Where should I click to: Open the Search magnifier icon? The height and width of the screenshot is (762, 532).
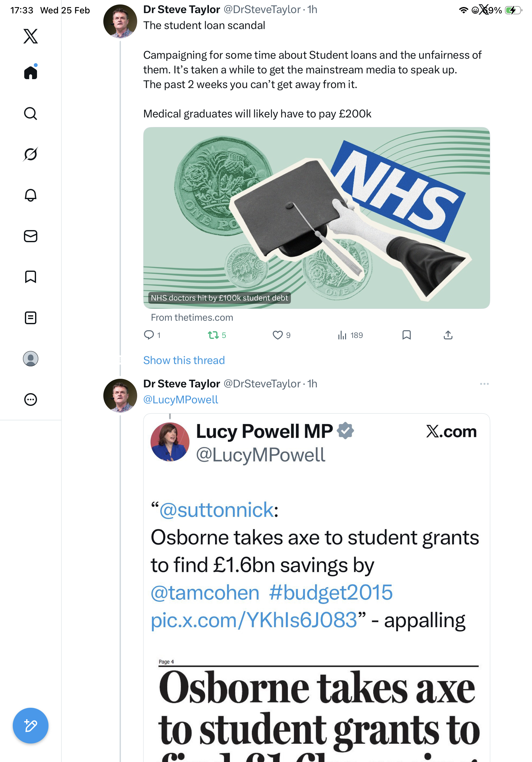(x=31, y=114)
